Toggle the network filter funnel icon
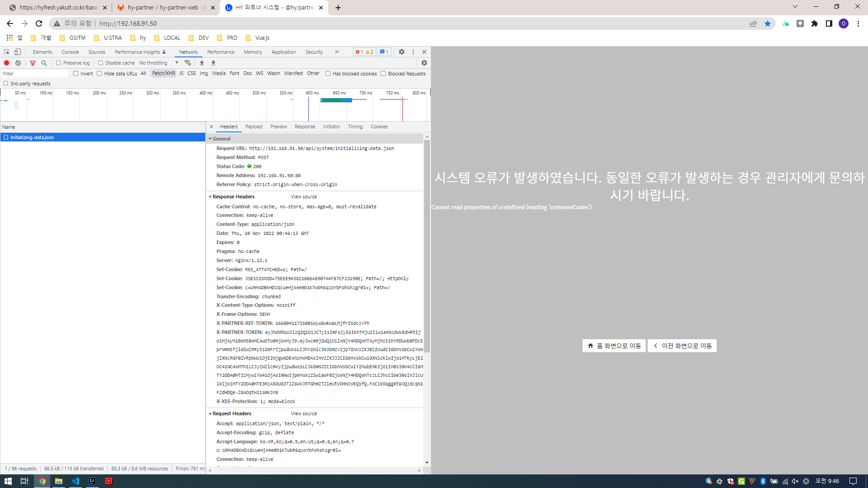The width and height of the screenshot is (868, 488). click(x=33, y=63)
